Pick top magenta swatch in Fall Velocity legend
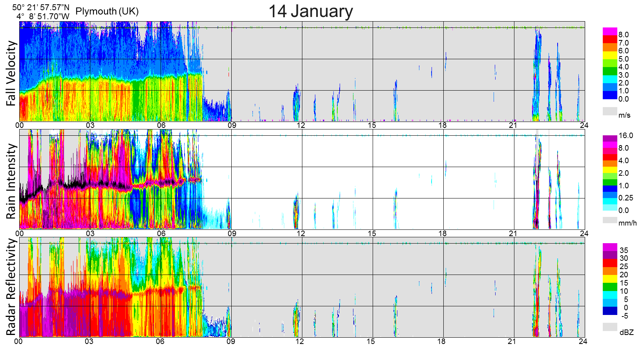The height and width of the screenshot is (353, 644). (610, 31)
